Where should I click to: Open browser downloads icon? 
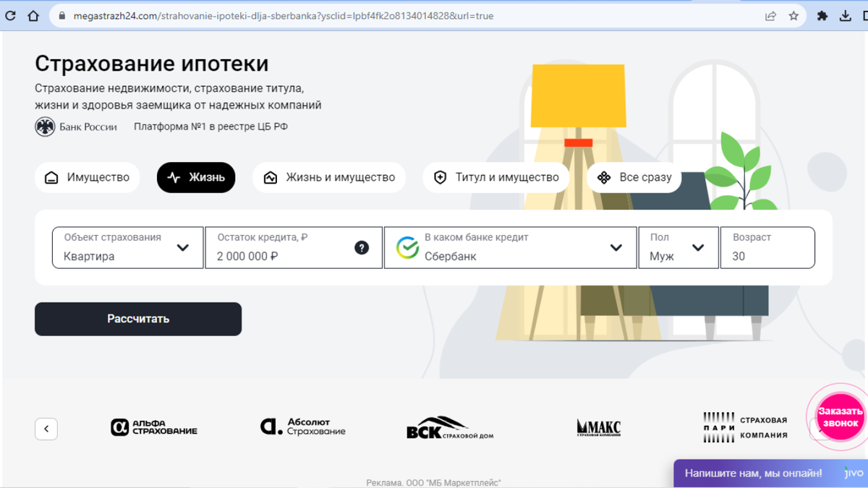pyautogui.click(x=846, y=16)
